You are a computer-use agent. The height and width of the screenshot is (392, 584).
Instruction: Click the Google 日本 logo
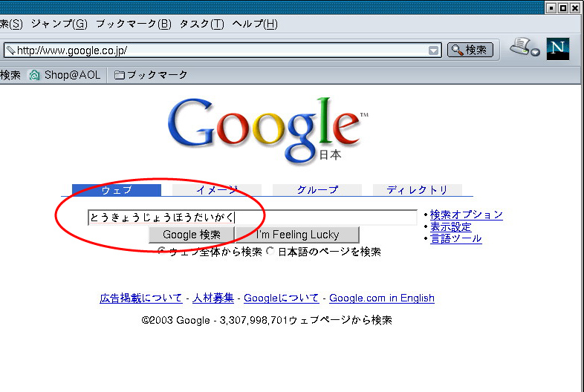(267, 130)
